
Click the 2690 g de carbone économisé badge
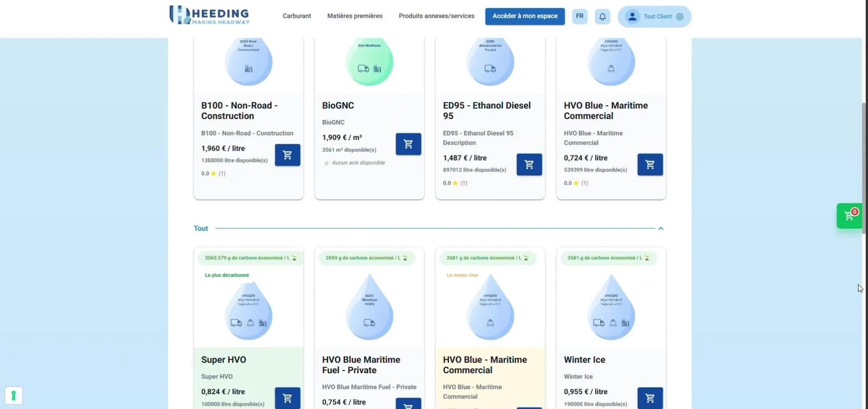pyautogui.click(x=367, y=258)
